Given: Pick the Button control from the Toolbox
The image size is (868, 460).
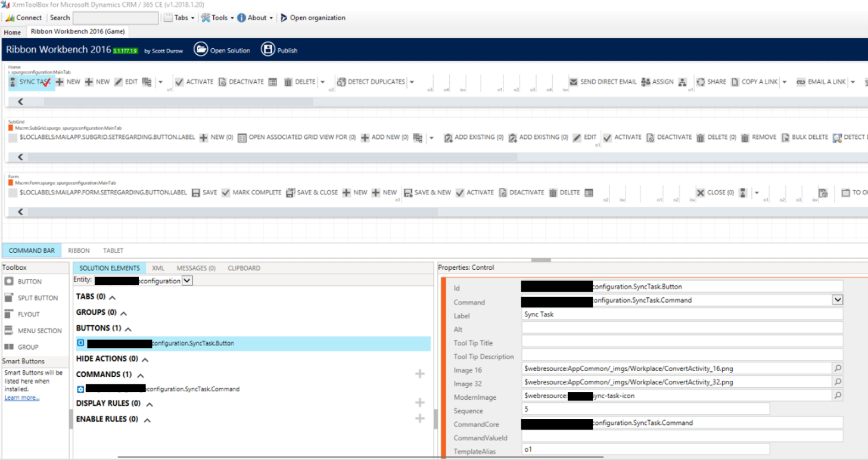Looking at the screenshot, I should [23, 282].
